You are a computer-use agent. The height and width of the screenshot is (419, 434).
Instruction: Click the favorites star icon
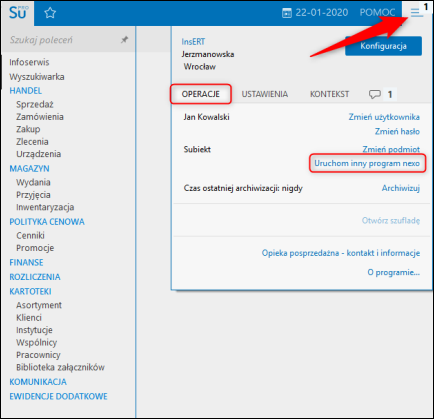click(x=50, y=13)
